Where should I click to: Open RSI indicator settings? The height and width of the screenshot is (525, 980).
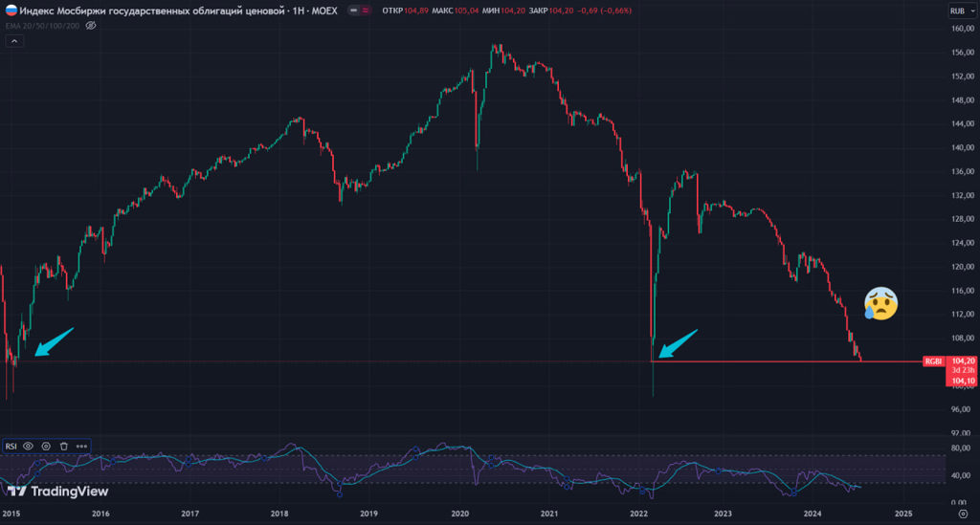point(45,446)
